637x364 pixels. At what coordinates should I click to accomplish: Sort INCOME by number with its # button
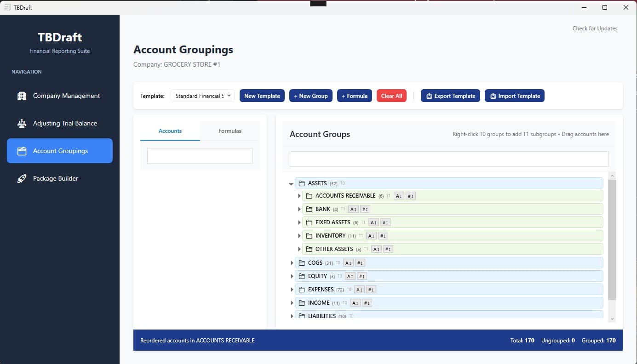coord(367,303)
